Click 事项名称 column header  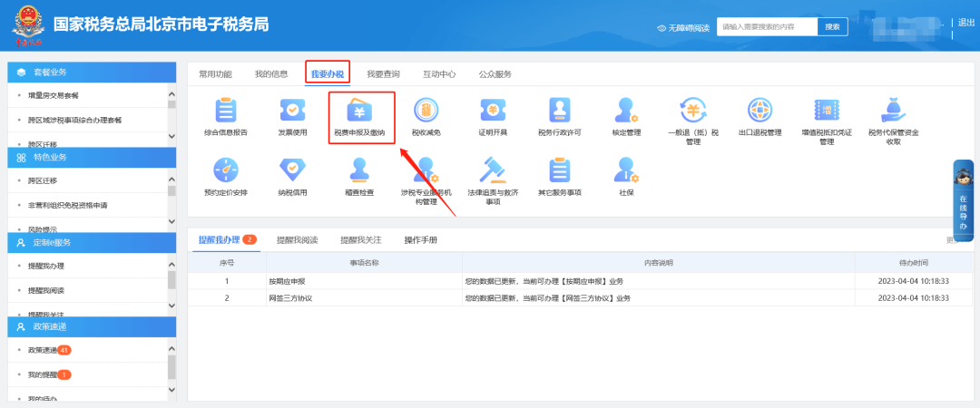click(365, 263)
